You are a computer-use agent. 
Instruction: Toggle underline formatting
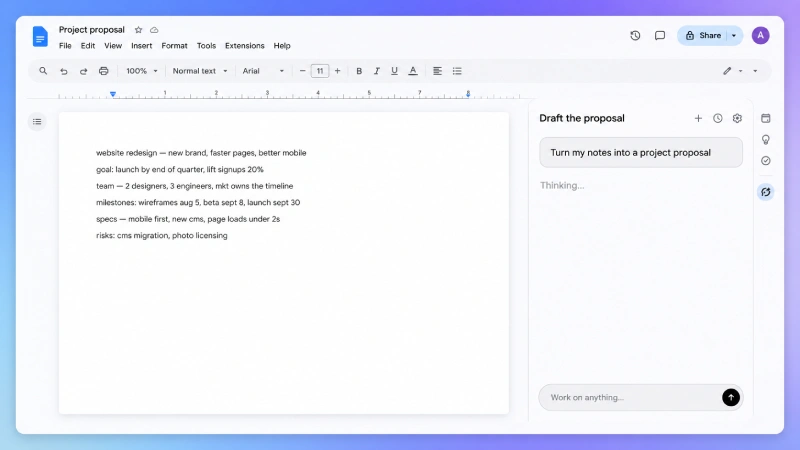(x=394, y=71)
